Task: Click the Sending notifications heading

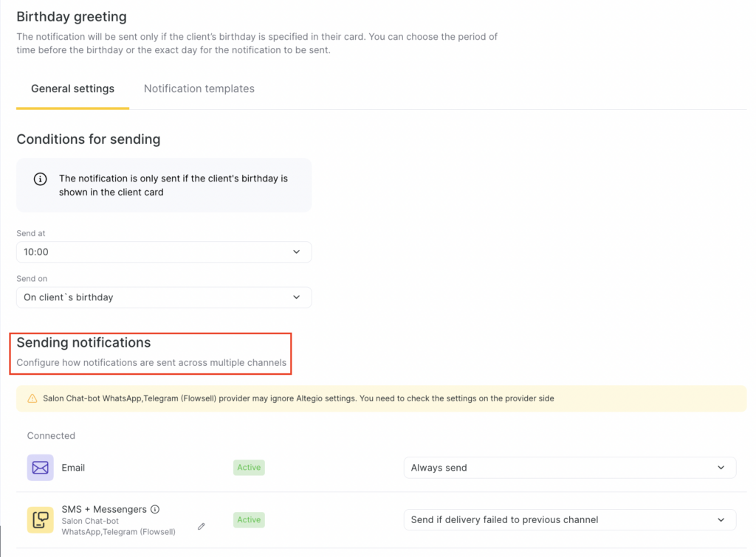Action: (83, 342)
